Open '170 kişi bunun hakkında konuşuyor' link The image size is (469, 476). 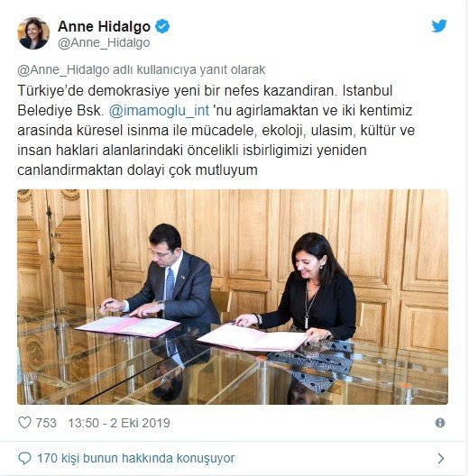click(x=136, y=458)
